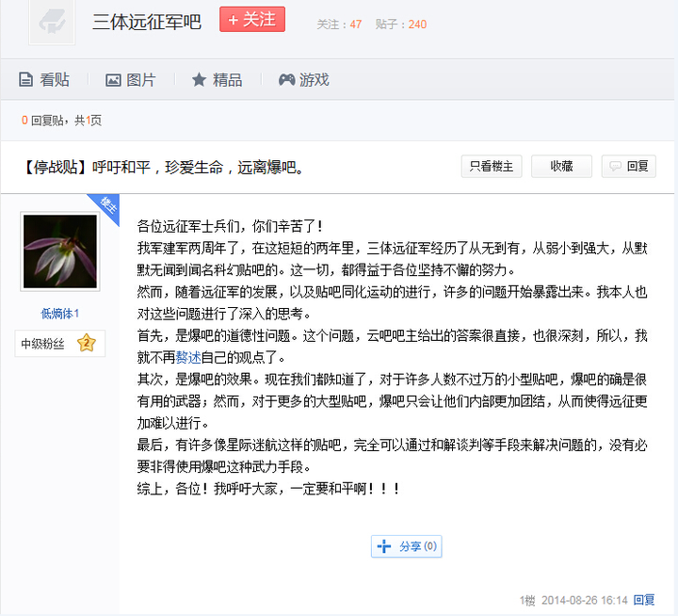The height and width of the screenshot is (616, 678).
Task: Open the 三体远征军吧 forum title
Action: click(x=147, y=22)
